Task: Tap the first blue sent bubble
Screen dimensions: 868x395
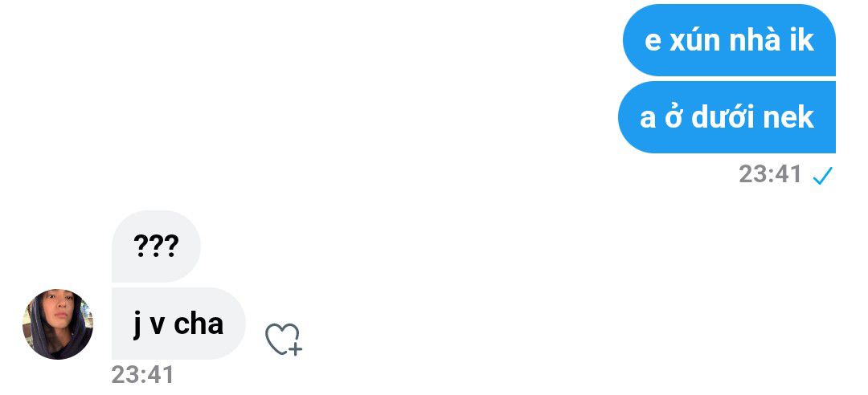Action: 729,40
